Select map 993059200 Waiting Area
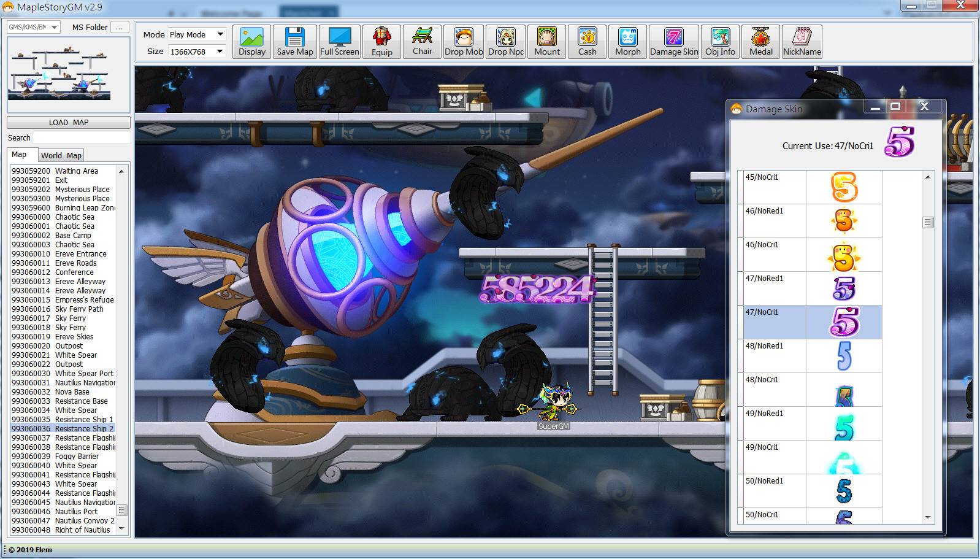Image resolution: width=980 pixels, height=559 pixels. [63, 171]
